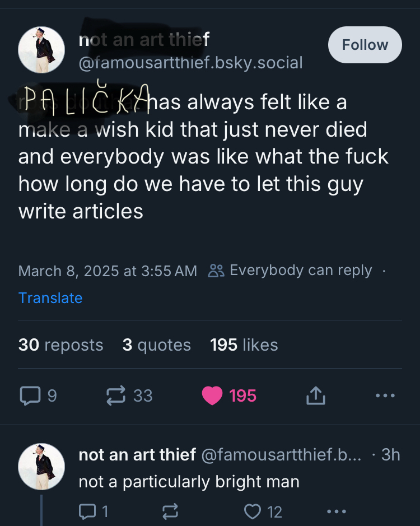Viewport: 420px width, 526px height.
Task: Click the comment icon on the reply post
Action: tap(88, 511)
